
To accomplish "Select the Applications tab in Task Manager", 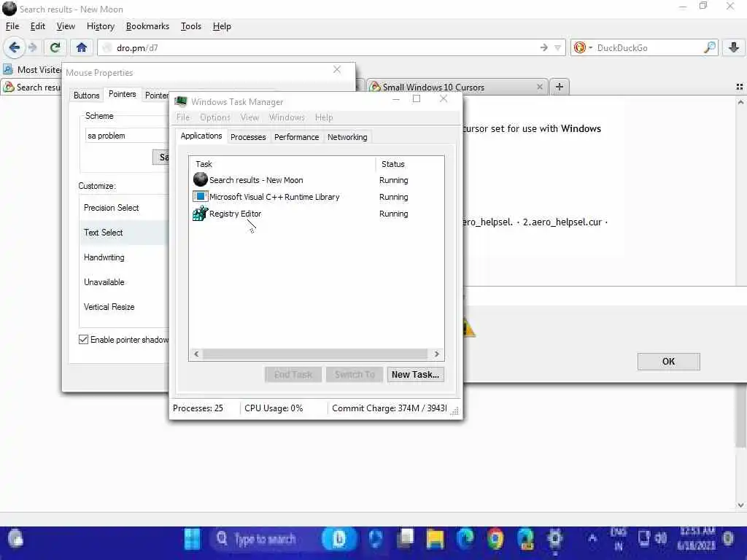I will point(201,136).
